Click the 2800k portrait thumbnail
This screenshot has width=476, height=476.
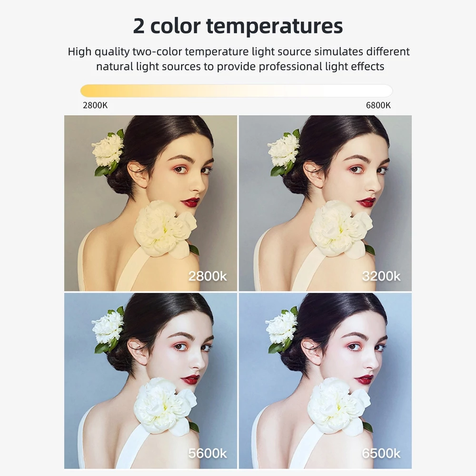click(x=150, y=203)
